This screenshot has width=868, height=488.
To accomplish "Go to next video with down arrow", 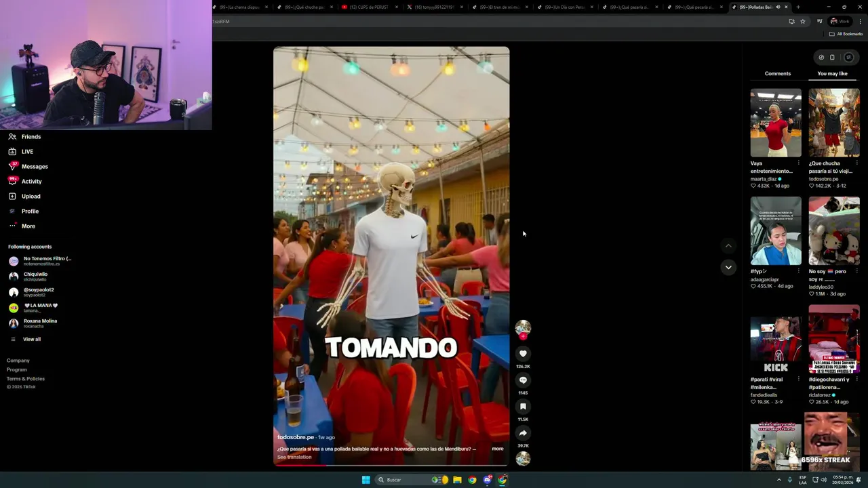I will click(x=728, y=267).
